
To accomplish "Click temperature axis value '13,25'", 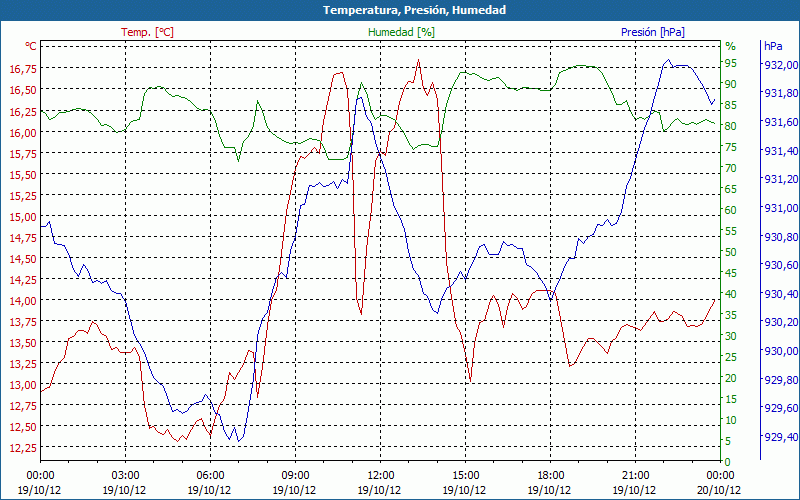I will [x=23, y=364].
